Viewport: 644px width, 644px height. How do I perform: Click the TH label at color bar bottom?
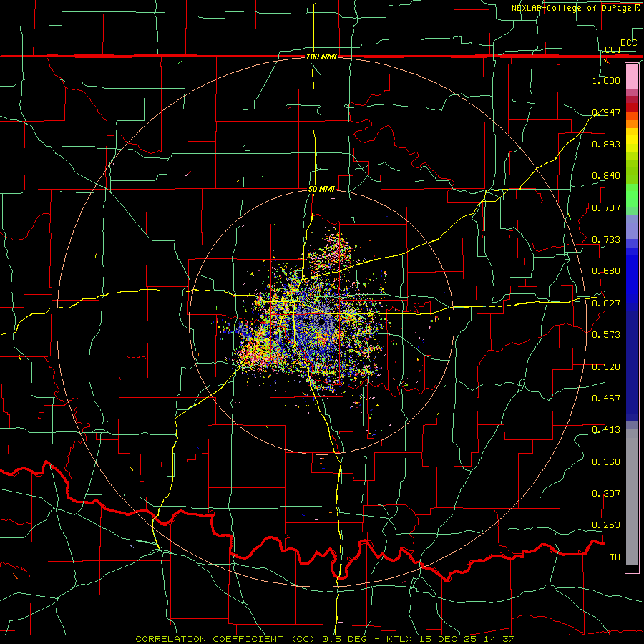[x=615, y=557]
